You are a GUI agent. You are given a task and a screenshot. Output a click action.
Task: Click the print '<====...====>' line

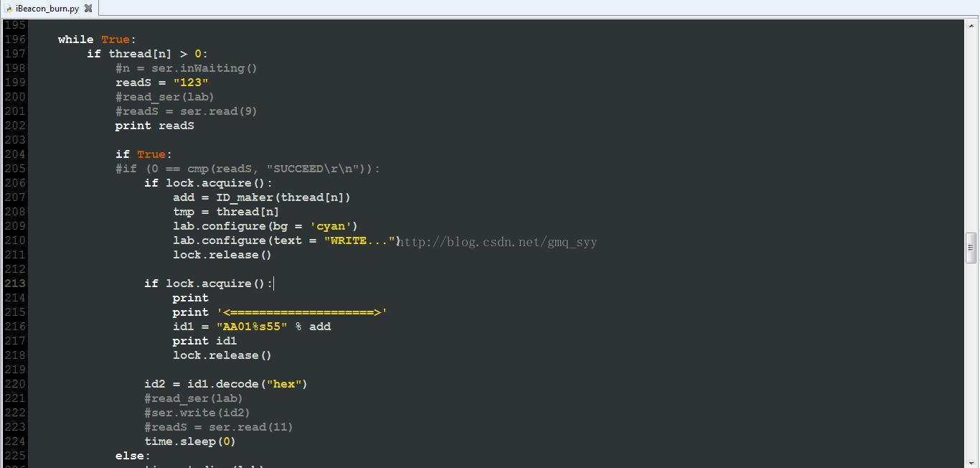[280, 312]
